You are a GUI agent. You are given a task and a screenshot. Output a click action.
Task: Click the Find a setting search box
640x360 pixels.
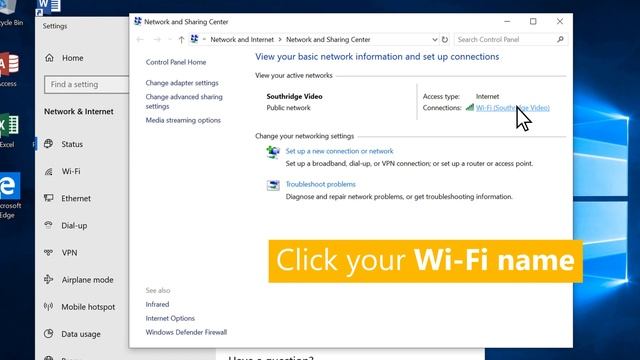[87, 84]
